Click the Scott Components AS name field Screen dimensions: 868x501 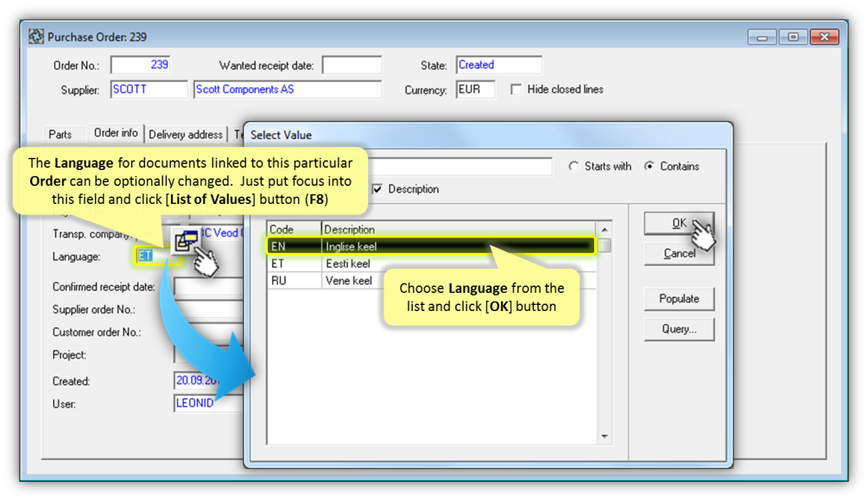click(288, 90)
